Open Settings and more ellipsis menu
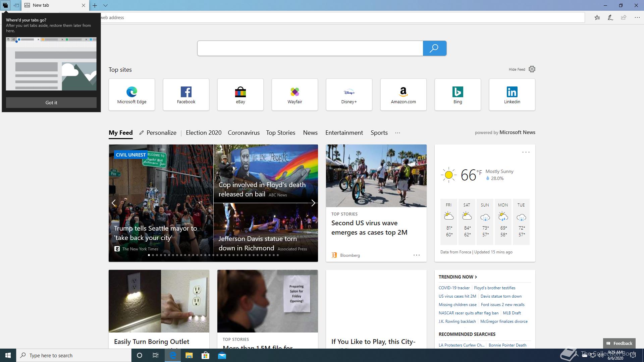644x362 pixels. [x=637, y=17]
